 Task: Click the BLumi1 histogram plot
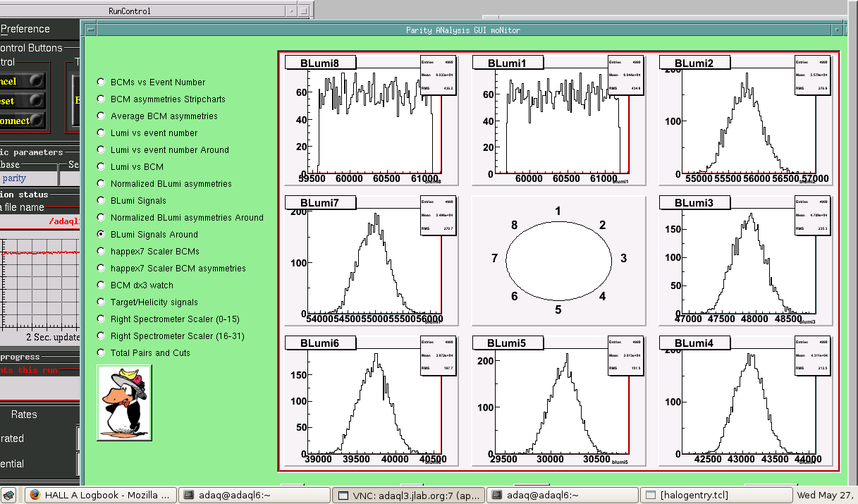click(x=559, y=121)
